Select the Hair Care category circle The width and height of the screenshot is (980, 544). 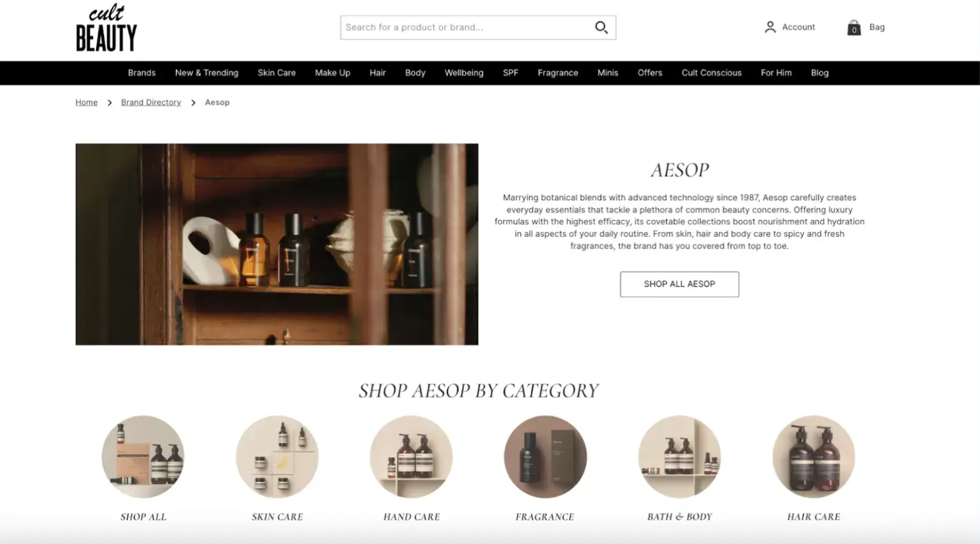[x=814, y=457]
